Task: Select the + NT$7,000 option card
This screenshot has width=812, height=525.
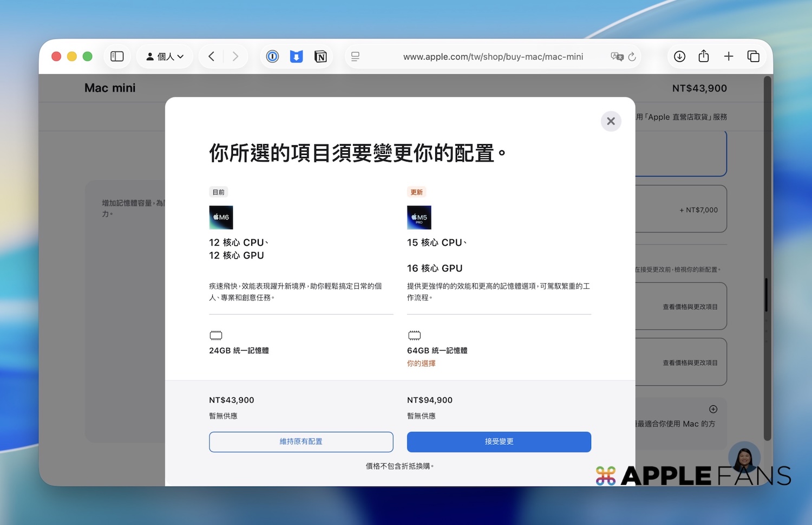Action: 681,209
